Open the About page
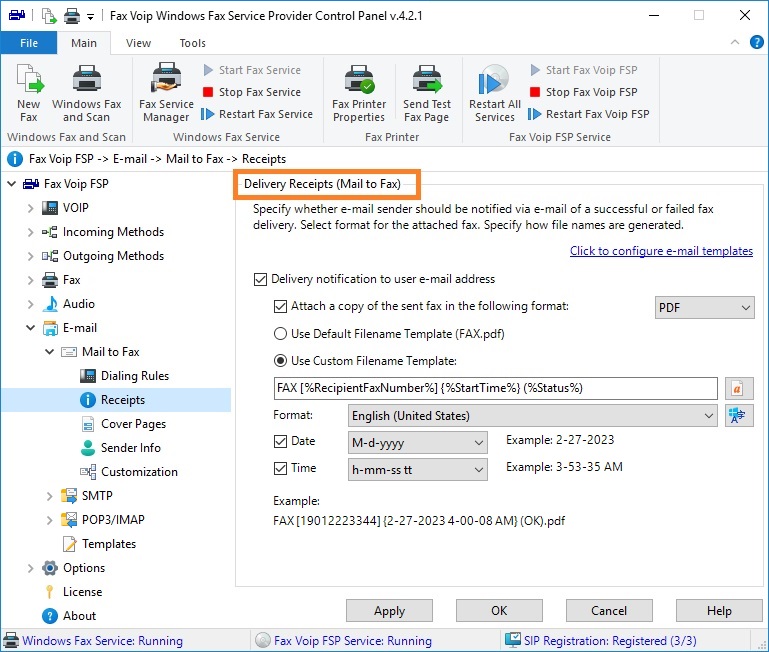 (79, 616)
